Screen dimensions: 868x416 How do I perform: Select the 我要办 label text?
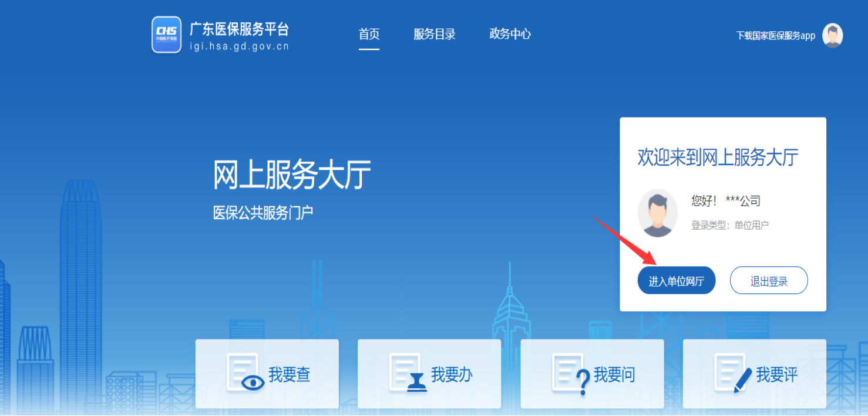pyautogui.click(x=452, y=374)
